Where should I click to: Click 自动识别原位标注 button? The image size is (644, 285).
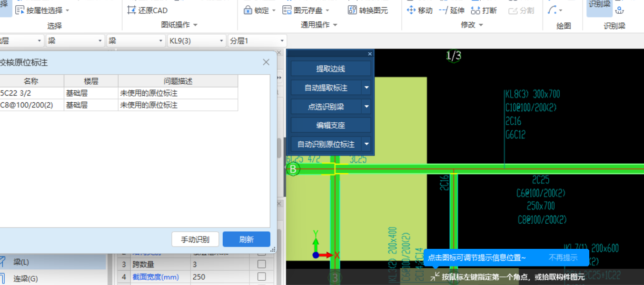click(327, 144)
